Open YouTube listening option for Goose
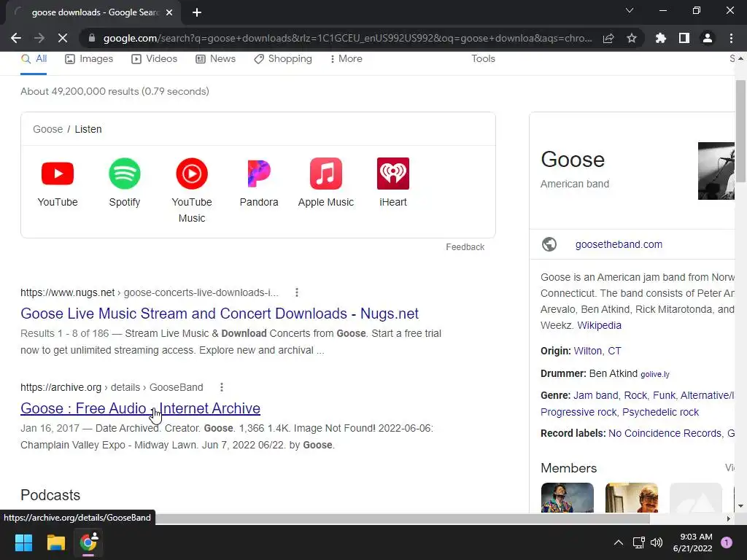The image size is (747, 560). click(58, 183)
